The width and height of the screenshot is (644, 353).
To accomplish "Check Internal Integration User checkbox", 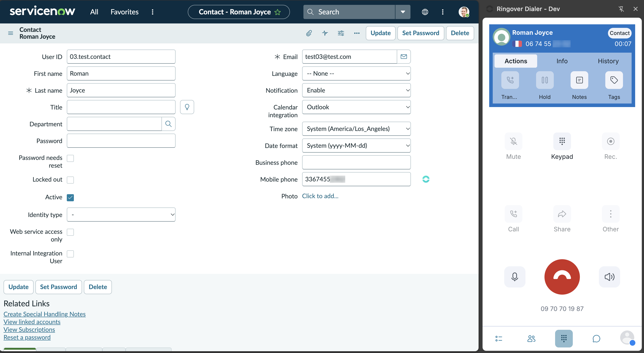I will (x=70, y=254).
